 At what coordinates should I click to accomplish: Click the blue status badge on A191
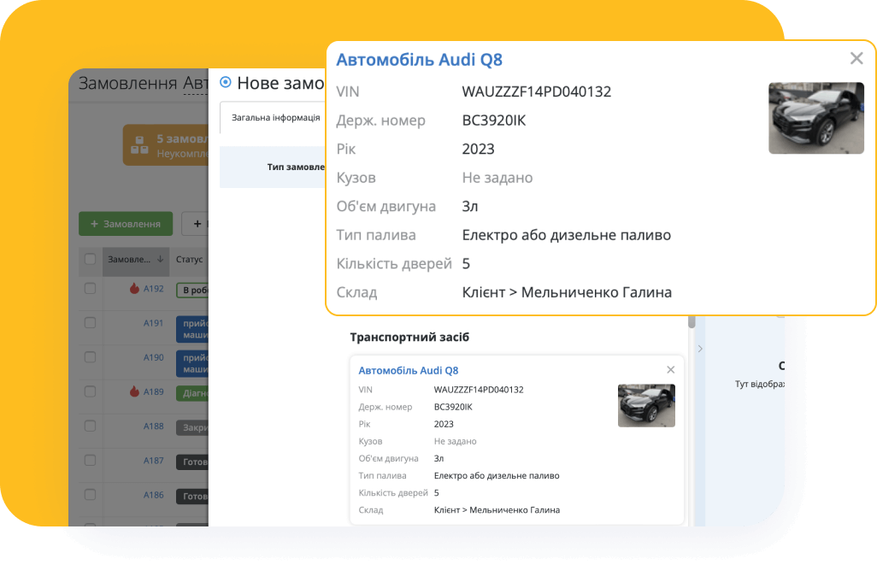pyautogui.click(x=192, y=329)
